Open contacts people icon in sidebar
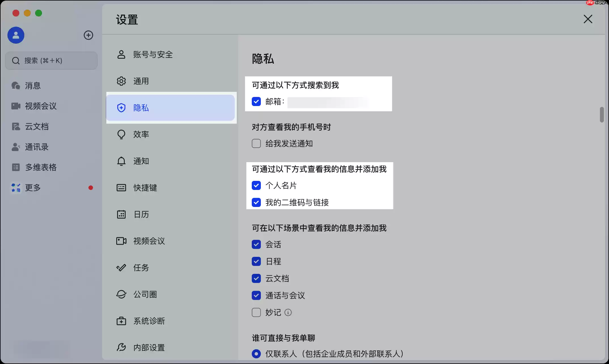Viewport: 609px width, 364px height. (16, 147)
